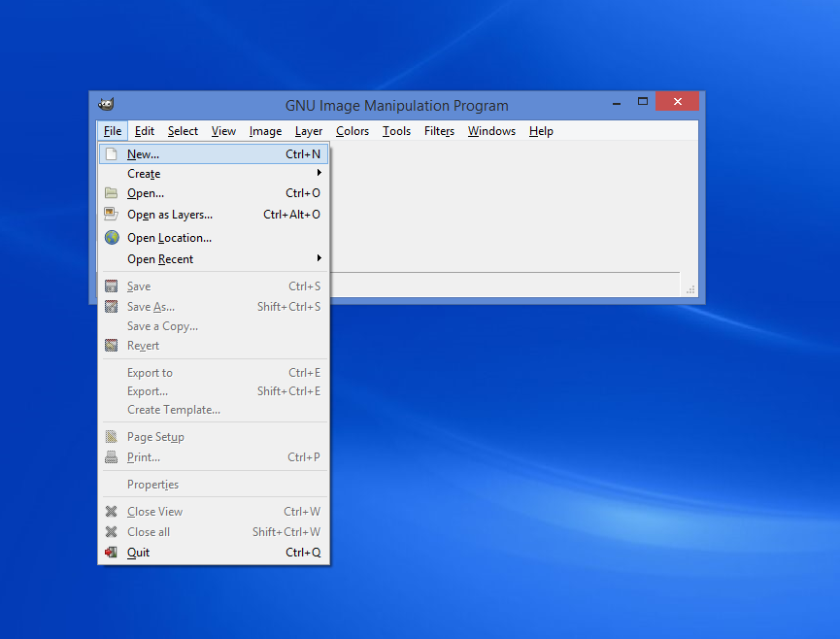Choose New... from the File menu

(214, 154)
